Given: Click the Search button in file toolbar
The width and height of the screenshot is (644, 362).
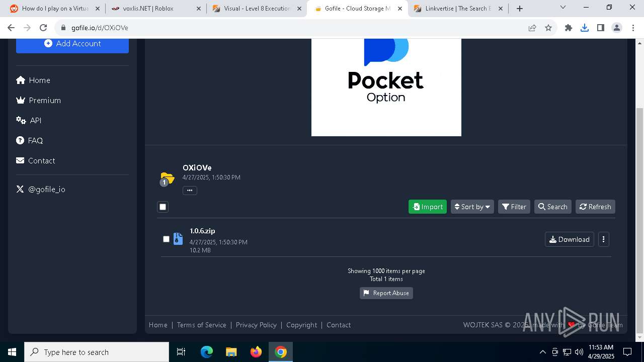Looking at the screenshot, I should pyautogui.click(x=553, y=207).
